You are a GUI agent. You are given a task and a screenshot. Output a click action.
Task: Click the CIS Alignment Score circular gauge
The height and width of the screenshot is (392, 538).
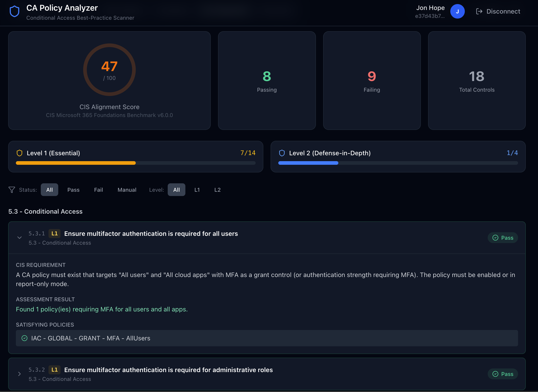pos(109,70)
